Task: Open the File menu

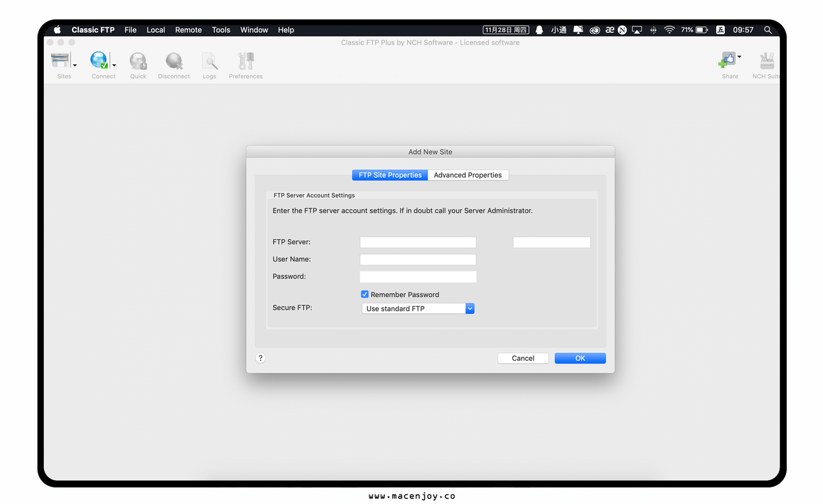Action: pos(130,30)
